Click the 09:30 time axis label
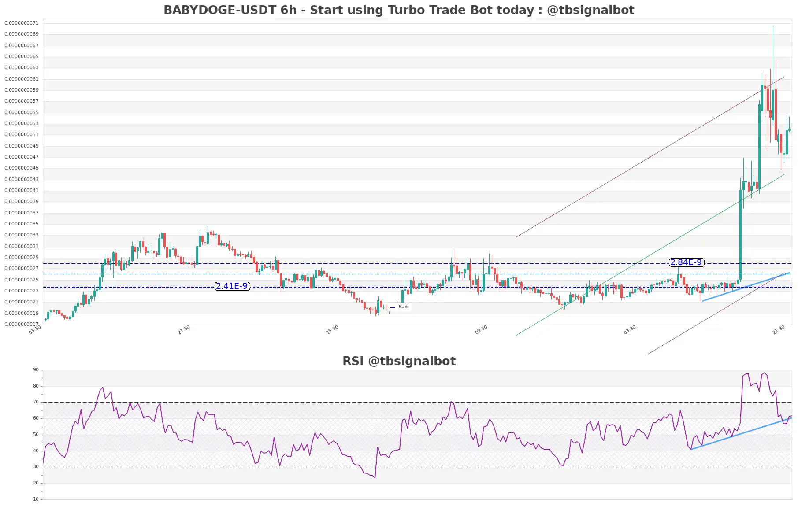The width and height of the screenshot is (798, 532). pyautogui.click(x=481, y=330)
